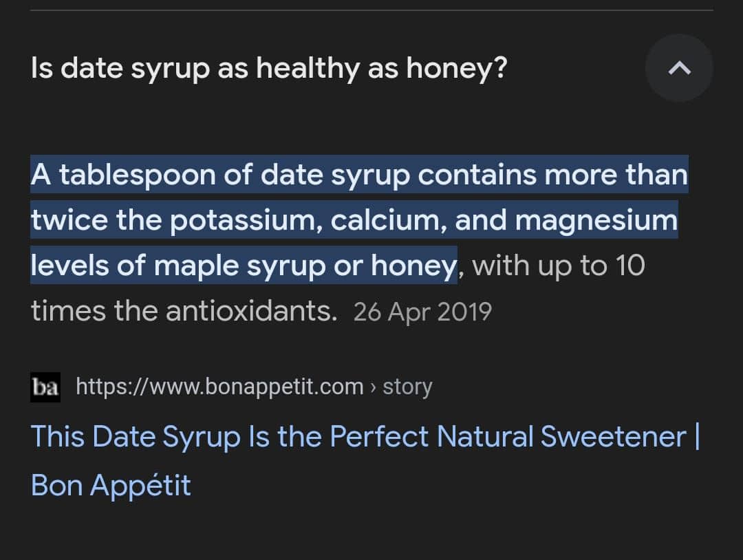Collapse the date syrup question answer
This screenshot has width=743, height=560.
coord(679,68)
